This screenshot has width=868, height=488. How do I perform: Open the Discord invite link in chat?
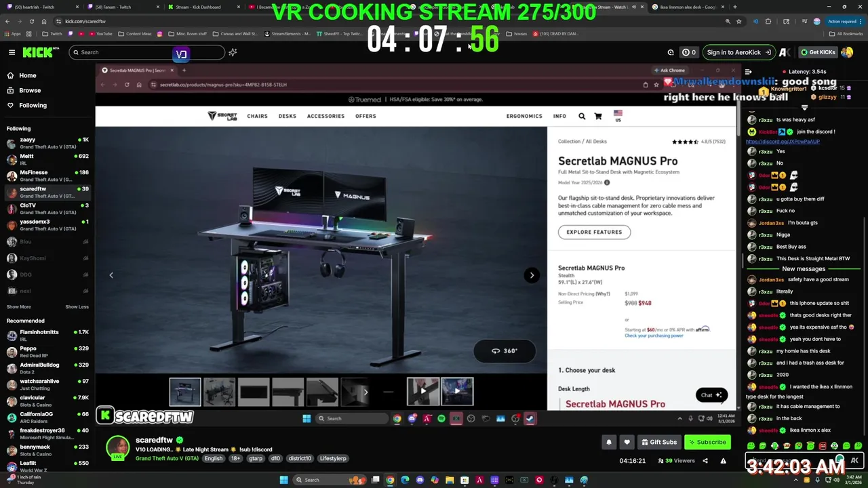click(783, 142)
